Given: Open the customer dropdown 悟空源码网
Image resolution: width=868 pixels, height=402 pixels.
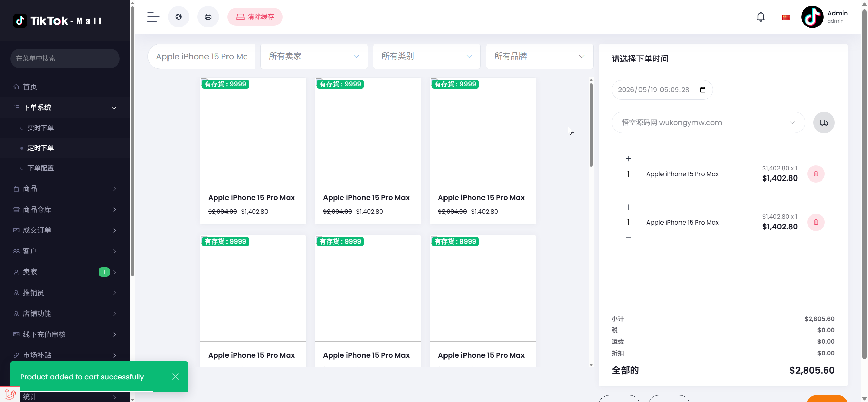Looking at the screenshot, I should [x=708, y=123].
